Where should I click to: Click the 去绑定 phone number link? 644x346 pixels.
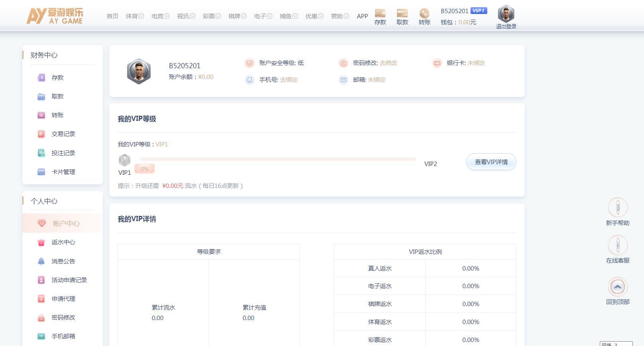289,80
